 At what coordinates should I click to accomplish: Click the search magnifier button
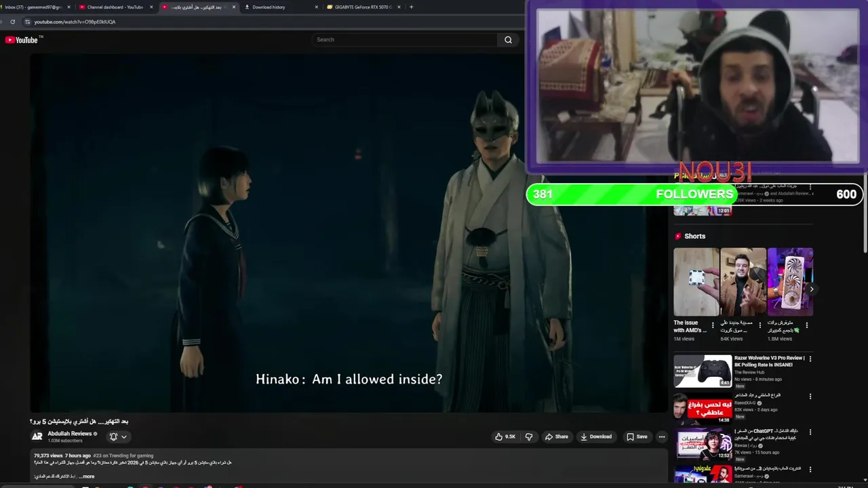coord(508,40)
